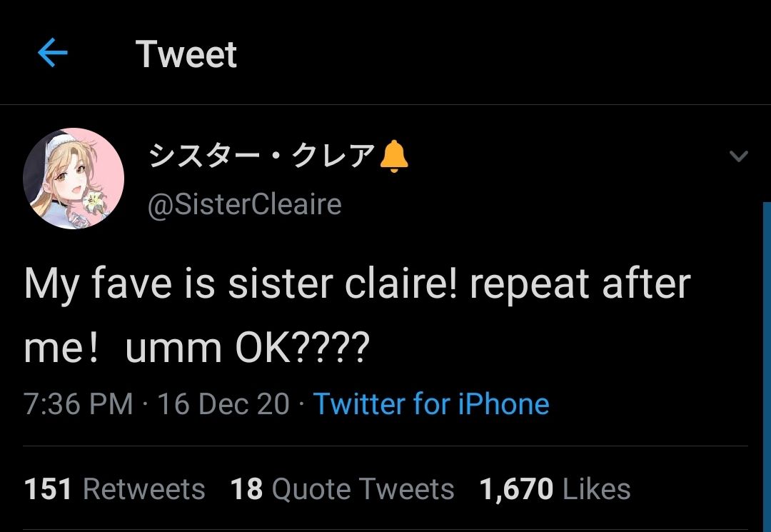The height and width of the screenshot is (532, 771).
Task: View 151 Retweets list
Action: 114,489
